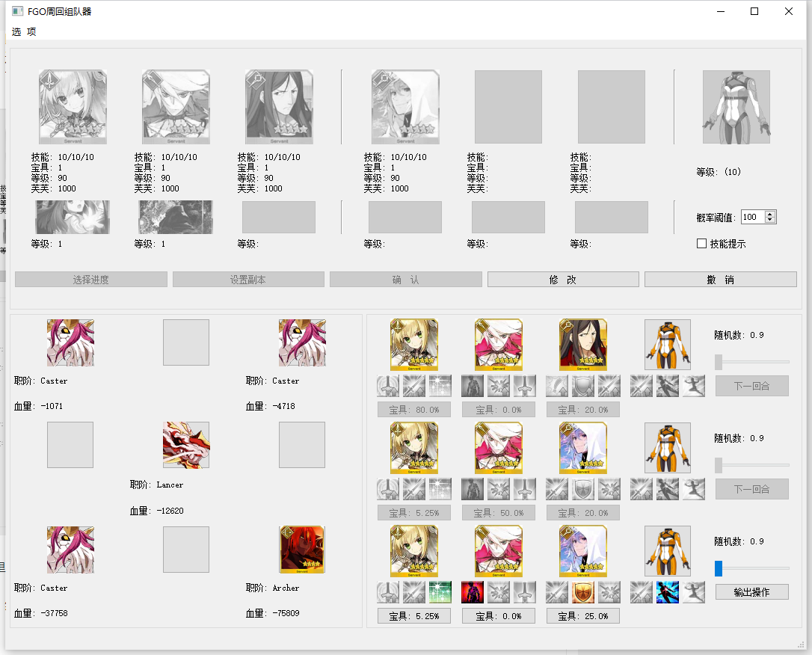Adjust the third turn's blue 随机数 slider

(x=752, y=568)
